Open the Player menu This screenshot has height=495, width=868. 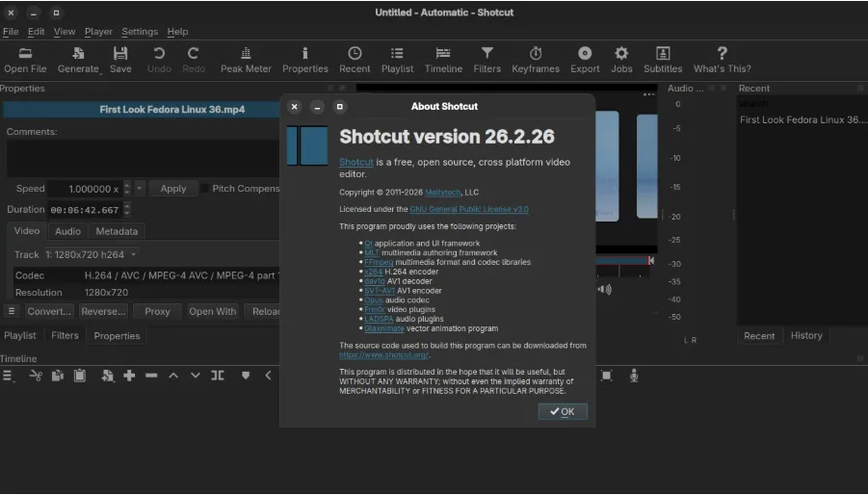tap(98, 32)
